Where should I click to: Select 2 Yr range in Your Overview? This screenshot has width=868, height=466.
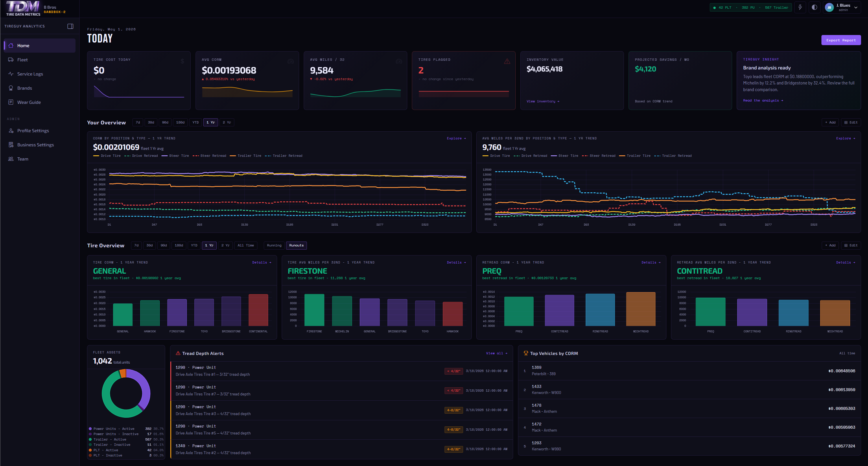pos(227,122)
